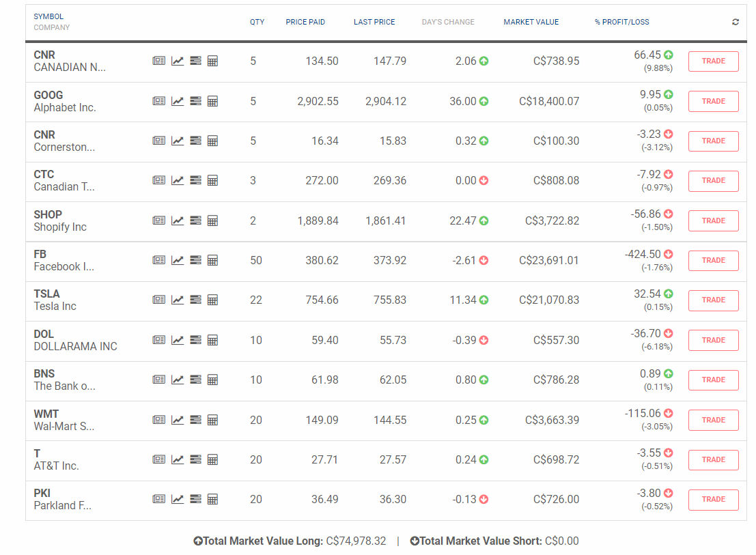Click DOLLARAMA INC company name

point(75,346)
